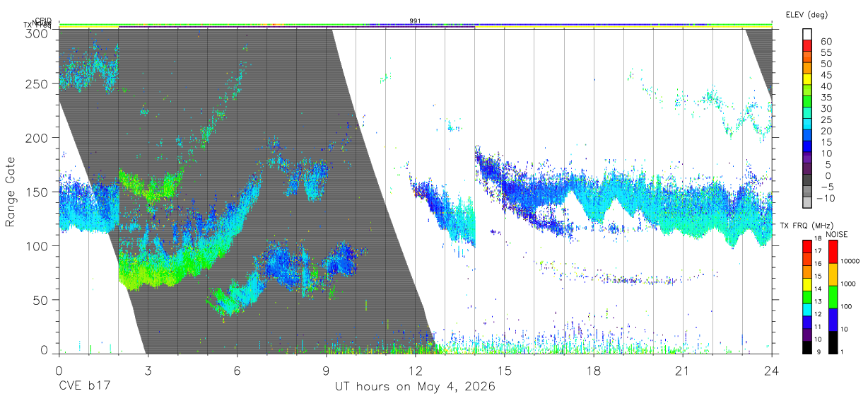The width and height of the screenshot is (868, 401).
Task: Click the light gray bottom ELEV segment
Action: tap(807, 202)
